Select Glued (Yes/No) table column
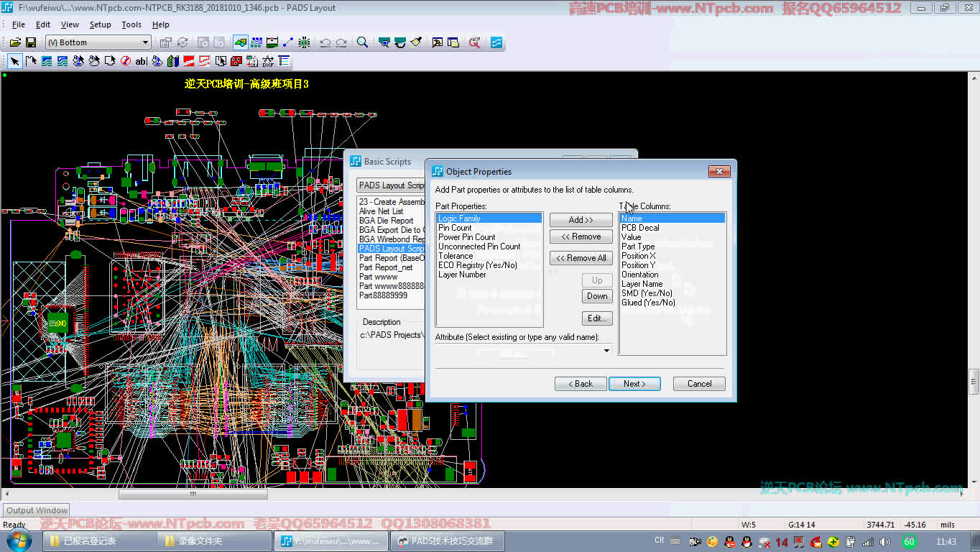The image size is (980, 552). click(x=672, y=303)
